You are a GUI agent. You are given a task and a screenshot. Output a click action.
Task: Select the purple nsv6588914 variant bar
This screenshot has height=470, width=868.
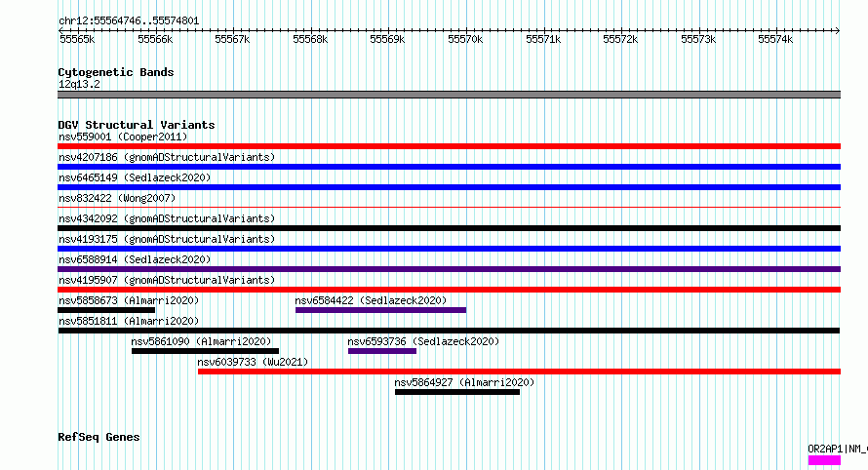[x=449, y=269]
